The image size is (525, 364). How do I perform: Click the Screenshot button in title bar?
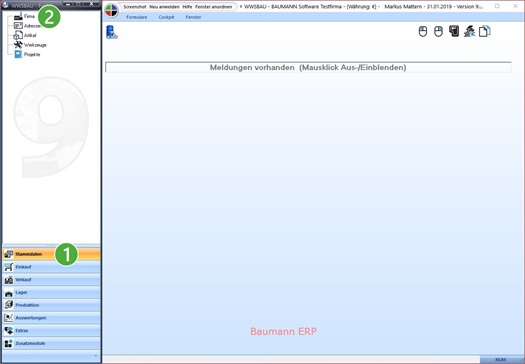135,7
